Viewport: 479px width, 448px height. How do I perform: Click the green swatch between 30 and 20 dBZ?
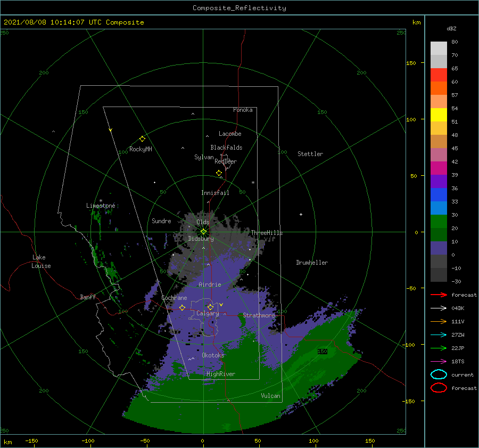tap(439, 221)
